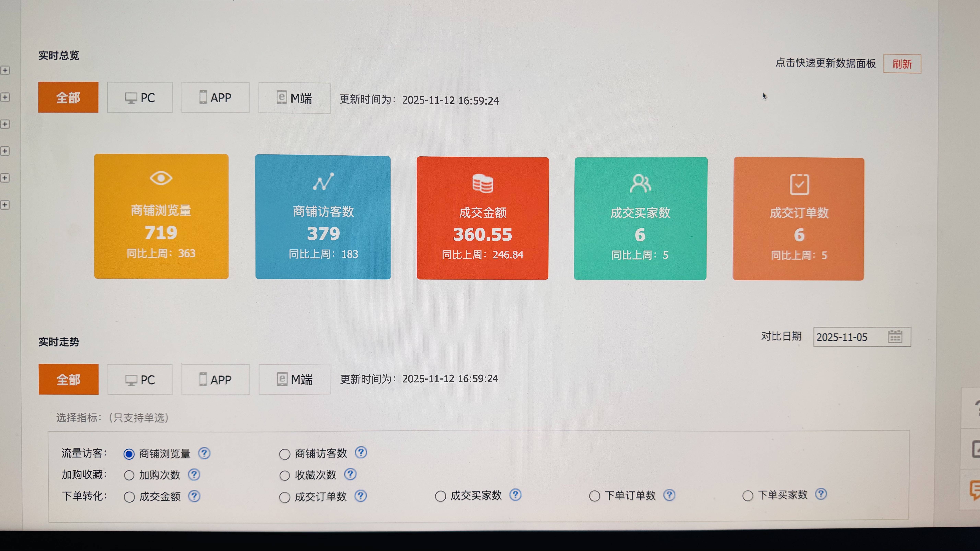Switch to APP tab in 实时走势
This screenshot has width=980, height=551.
click(215, 380)
